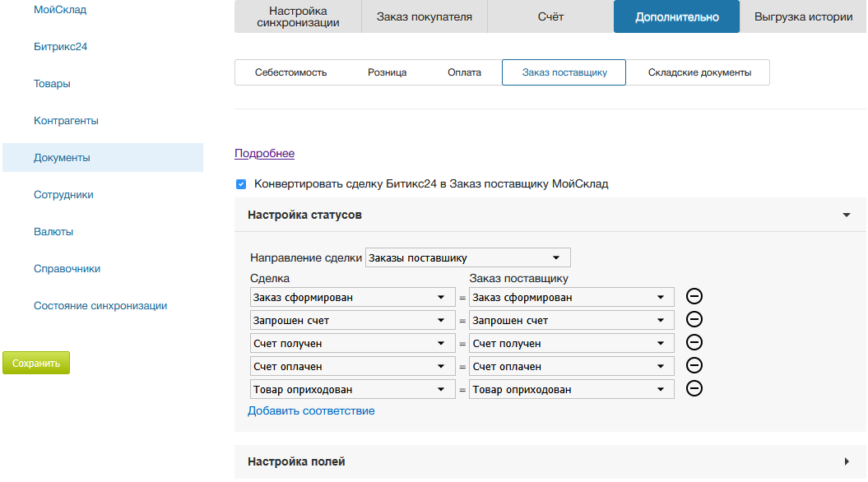Screen dimensions: 868x482
Task: Remove the Запрошен счет status mapping row
Action: [694, 320]
